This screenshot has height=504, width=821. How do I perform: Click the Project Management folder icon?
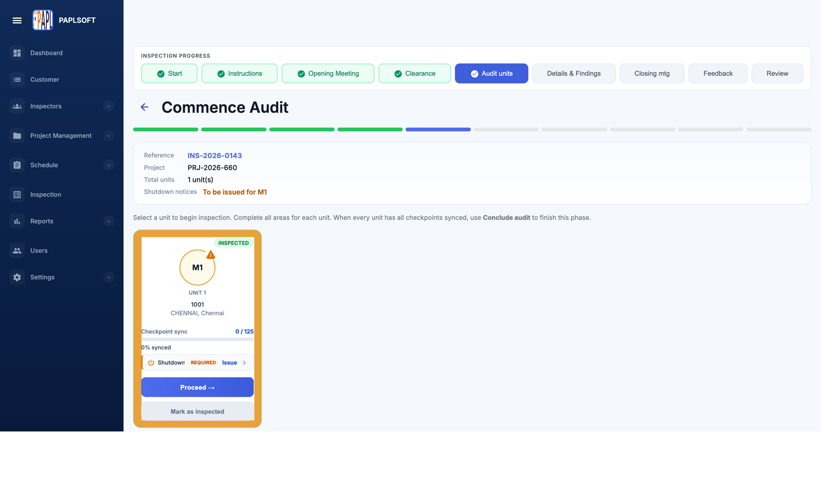[x=17, y=136]
